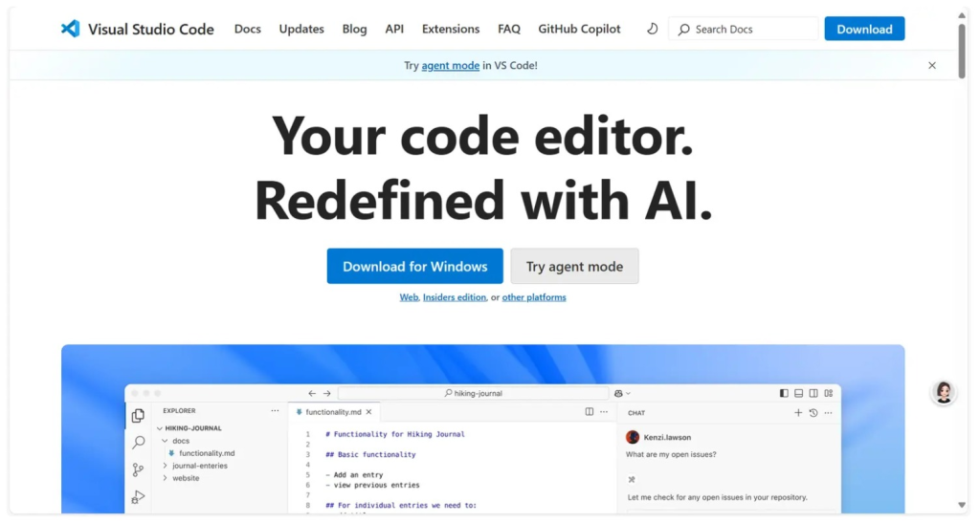980x523 pixels.
Task: Open the Web link
Action: (x=409, y=297)
